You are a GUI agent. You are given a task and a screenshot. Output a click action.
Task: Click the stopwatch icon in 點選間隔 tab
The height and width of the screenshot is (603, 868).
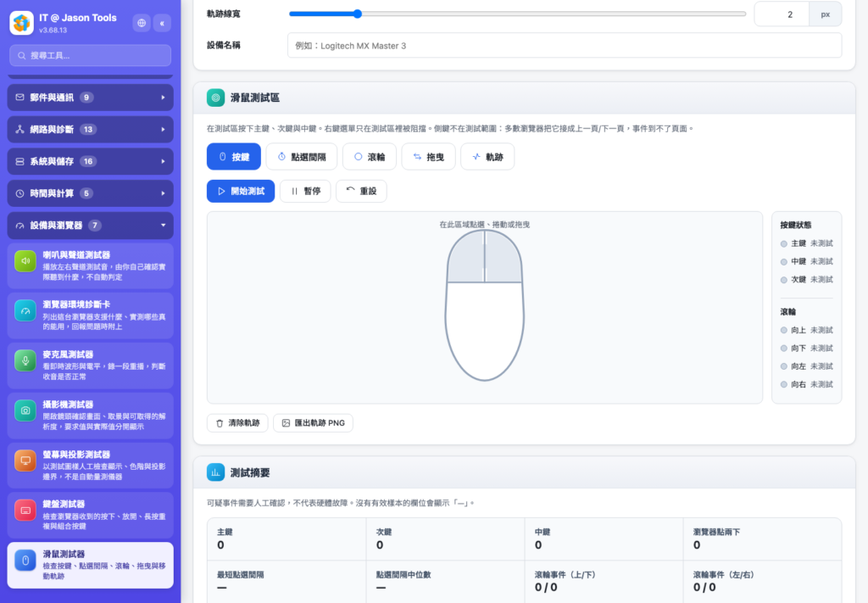pyautogui.click(x=281, y=157)
